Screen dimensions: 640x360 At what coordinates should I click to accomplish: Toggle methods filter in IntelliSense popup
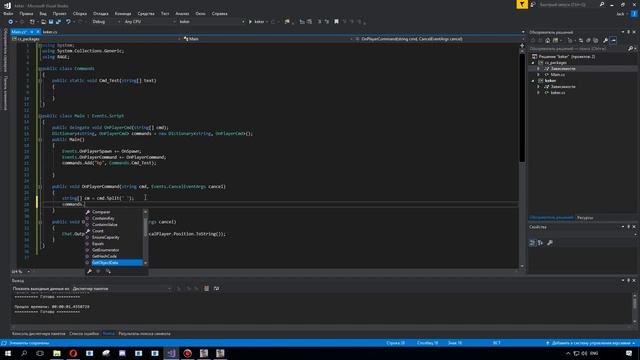(x=98, y=271)
